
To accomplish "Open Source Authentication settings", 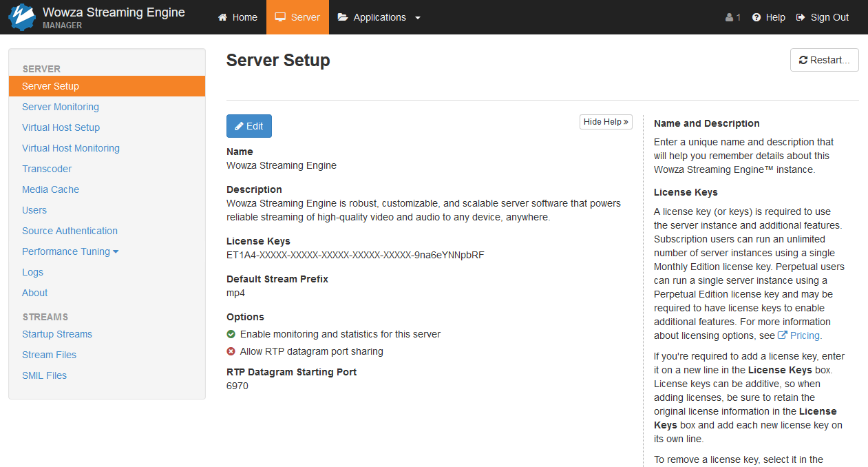I will coord(70,231).
